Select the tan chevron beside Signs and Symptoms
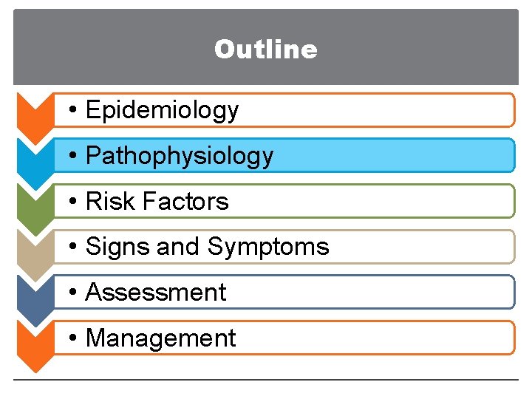Viewport: 532px width, 399px height. coord(33,248)
